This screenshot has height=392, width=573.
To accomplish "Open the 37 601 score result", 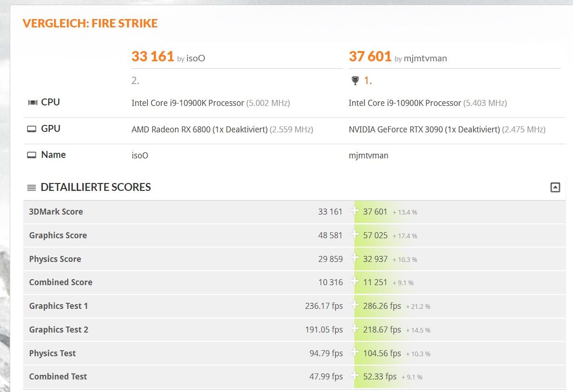I will tap(370, 56).
